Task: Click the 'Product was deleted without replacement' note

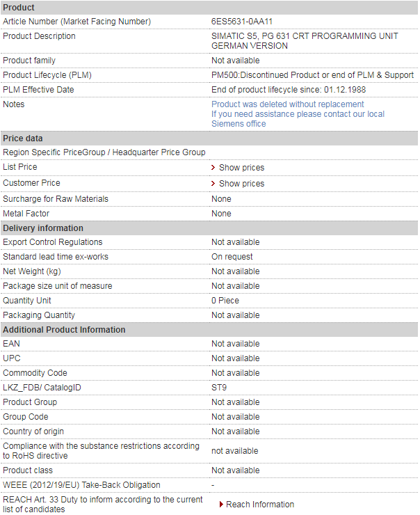Action: [287, 104]
